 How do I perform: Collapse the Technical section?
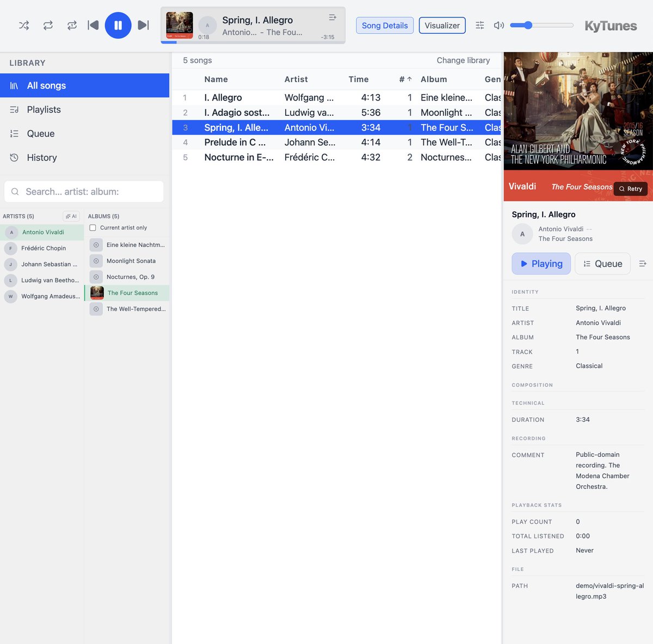click(528, 403)
